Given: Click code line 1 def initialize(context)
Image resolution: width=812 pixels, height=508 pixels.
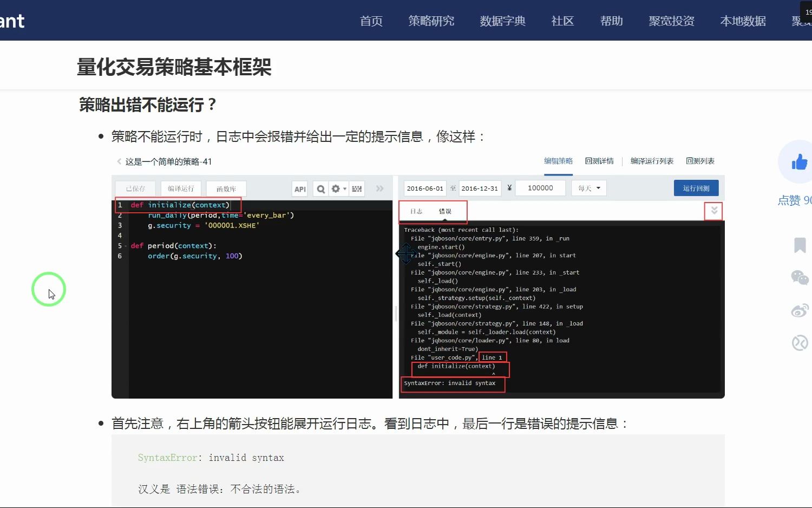Looking at the screenshot, I should [180, 205].
